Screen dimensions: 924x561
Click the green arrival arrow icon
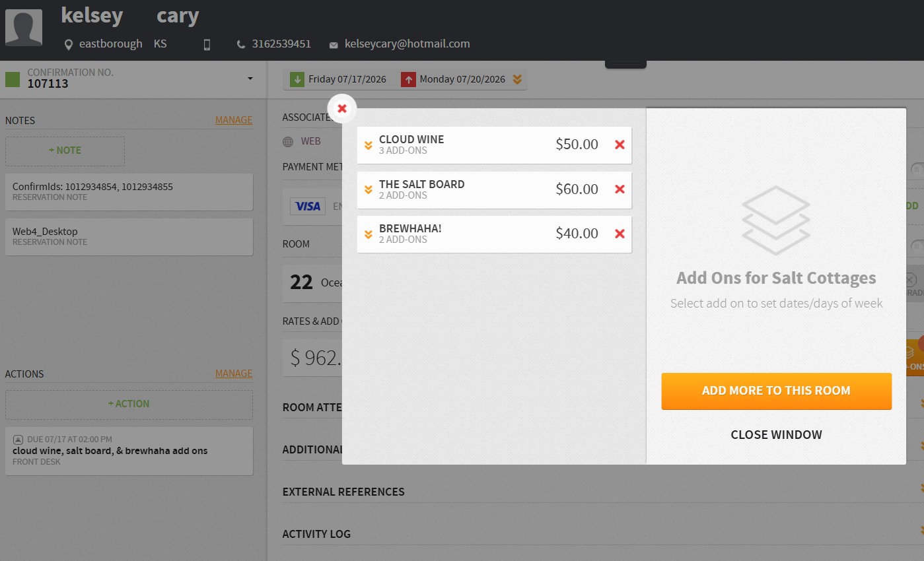(x=297, y=79)
